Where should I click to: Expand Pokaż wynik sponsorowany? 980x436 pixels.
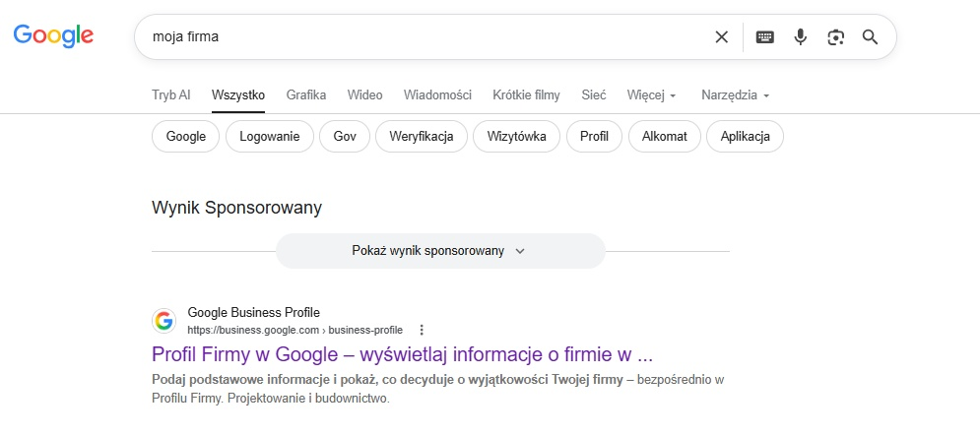(x=440, y=251)
